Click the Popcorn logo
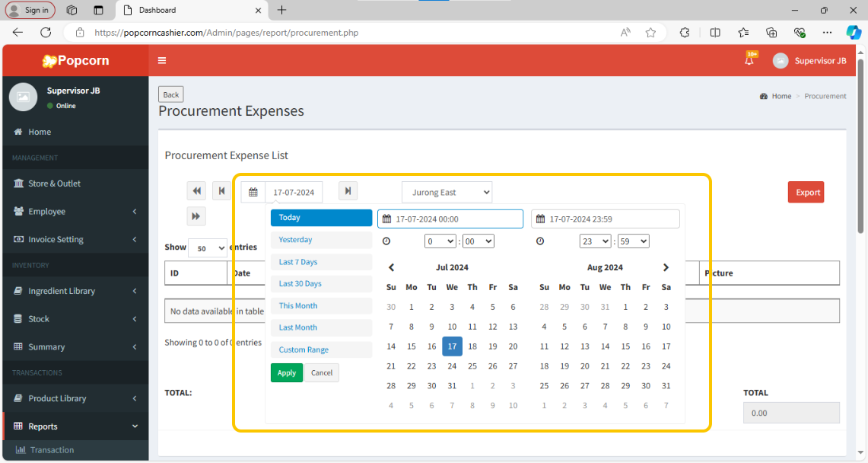 (76, 60)
